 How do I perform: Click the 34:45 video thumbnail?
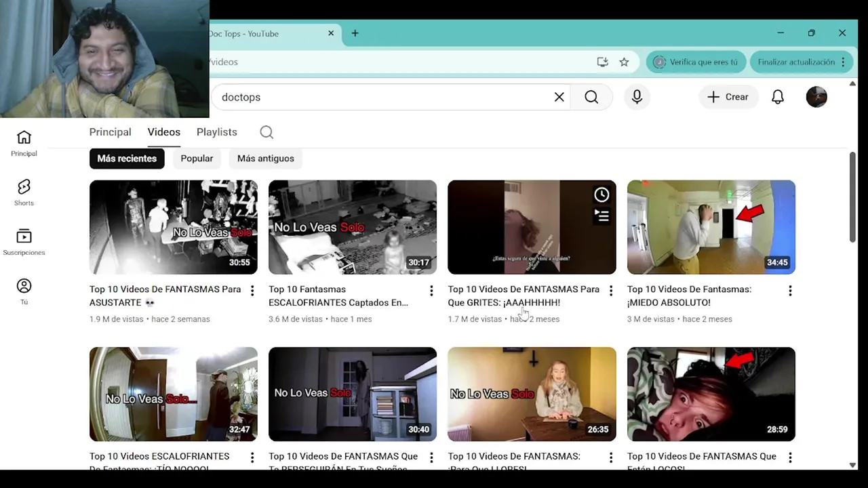tap(711, 227)
